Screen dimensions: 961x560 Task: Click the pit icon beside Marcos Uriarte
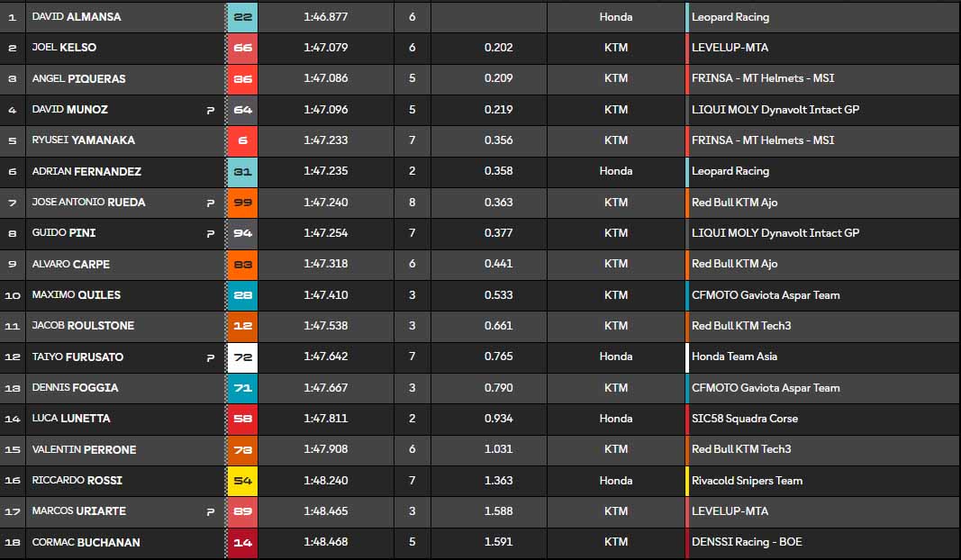[211, 511]
